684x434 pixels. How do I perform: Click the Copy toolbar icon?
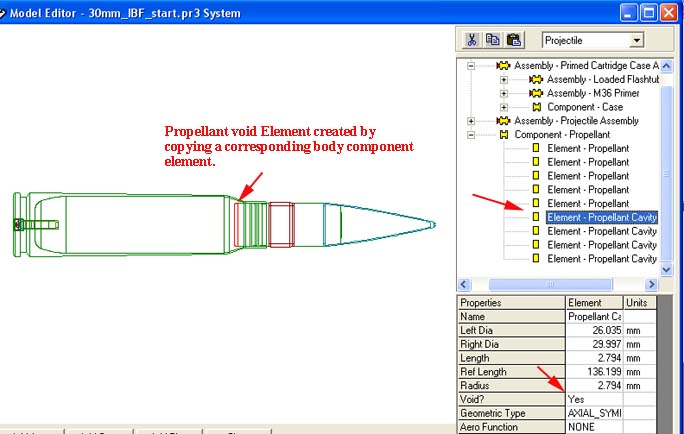(492, 40)
